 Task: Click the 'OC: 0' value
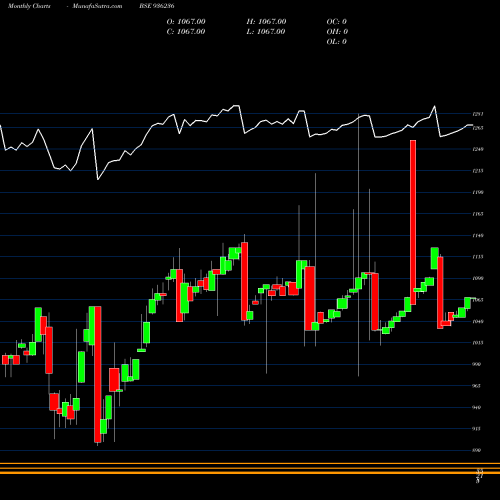pos(337,22)
